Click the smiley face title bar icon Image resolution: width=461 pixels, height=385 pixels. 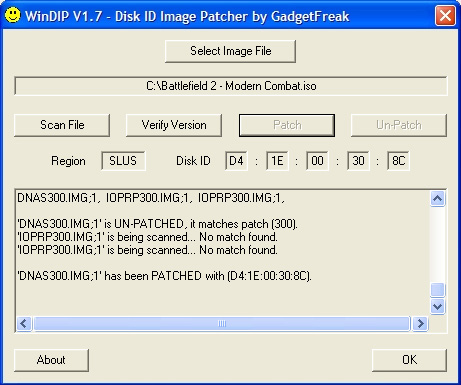point(13,16)
